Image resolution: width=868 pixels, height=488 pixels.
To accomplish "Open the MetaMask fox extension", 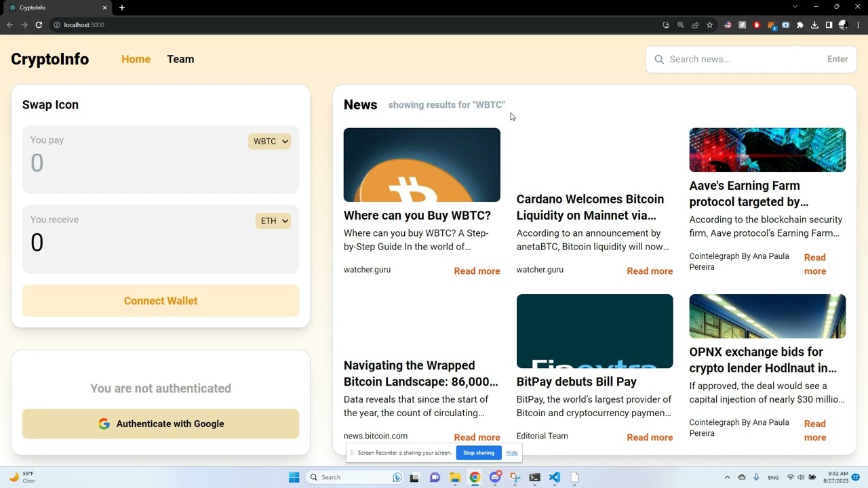I will (772, 25).
